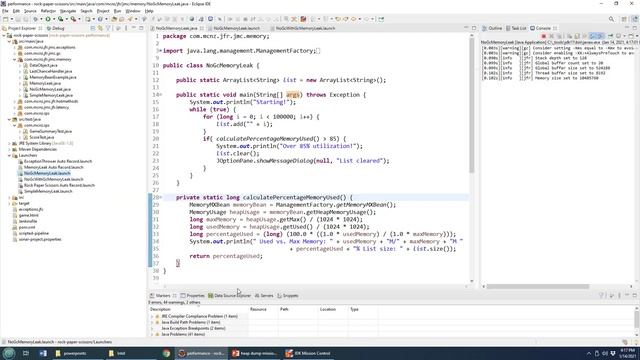Switch to the Task List tab
Viewport: 640px width, 360px height.
tap(516, 28)
